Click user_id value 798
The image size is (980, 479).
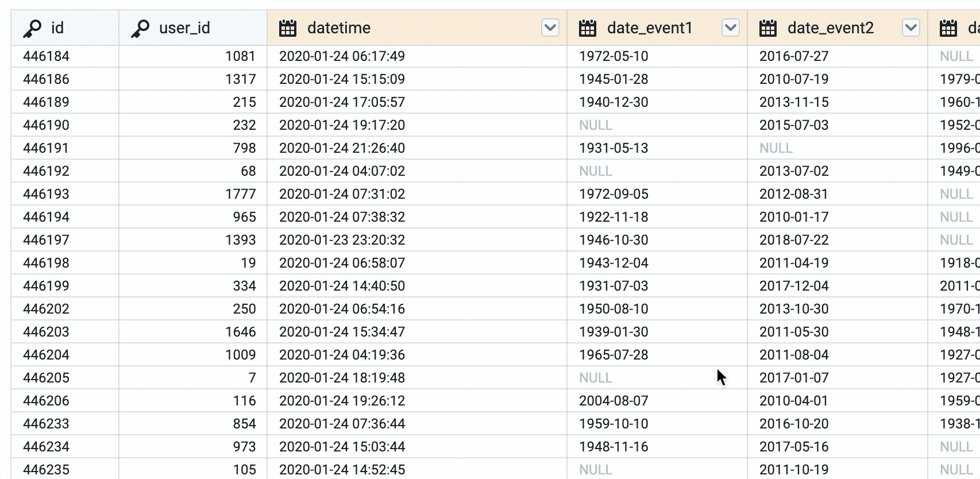click(244, 148)
